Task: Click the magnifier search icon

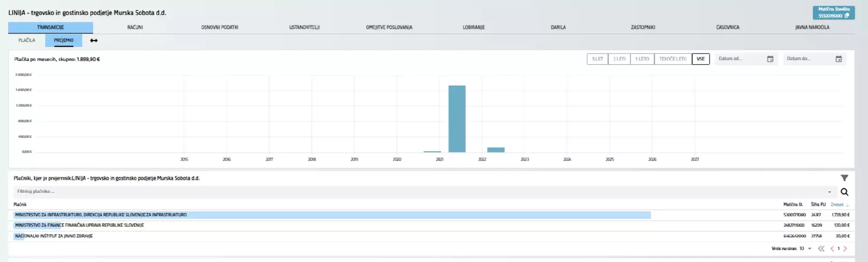Action: pyautogui.click(x=844, y=192)
